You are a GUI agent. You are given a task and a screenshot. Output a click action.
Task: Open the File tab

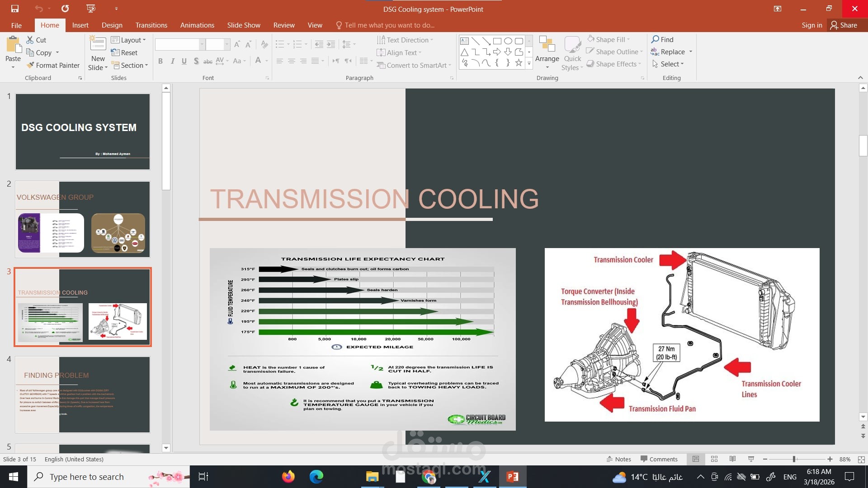[16, 25]
